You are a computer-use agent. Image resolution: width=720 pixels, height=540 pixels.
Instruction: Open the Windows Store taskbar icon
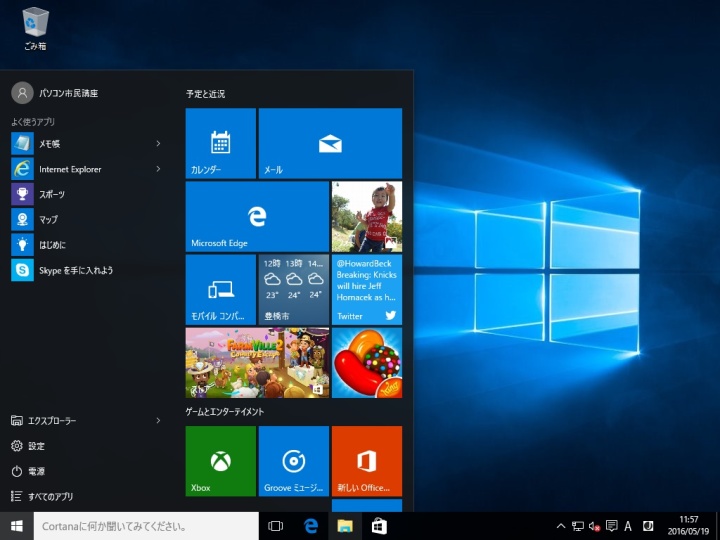pos(379,526)
